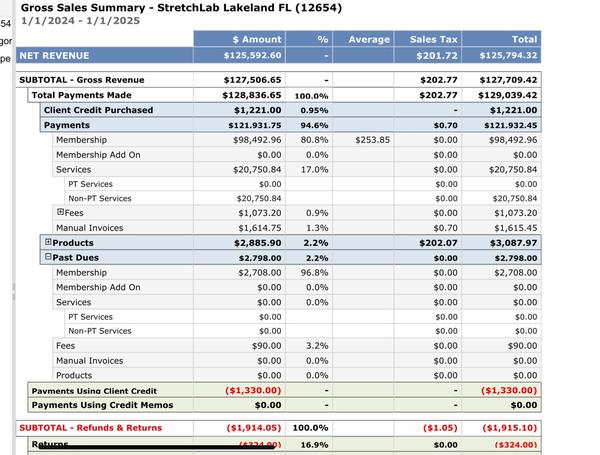
Task: Click the SUBTOTAL - Gross Revenue label
Action: pyautogui.click(x=82, y=80)
